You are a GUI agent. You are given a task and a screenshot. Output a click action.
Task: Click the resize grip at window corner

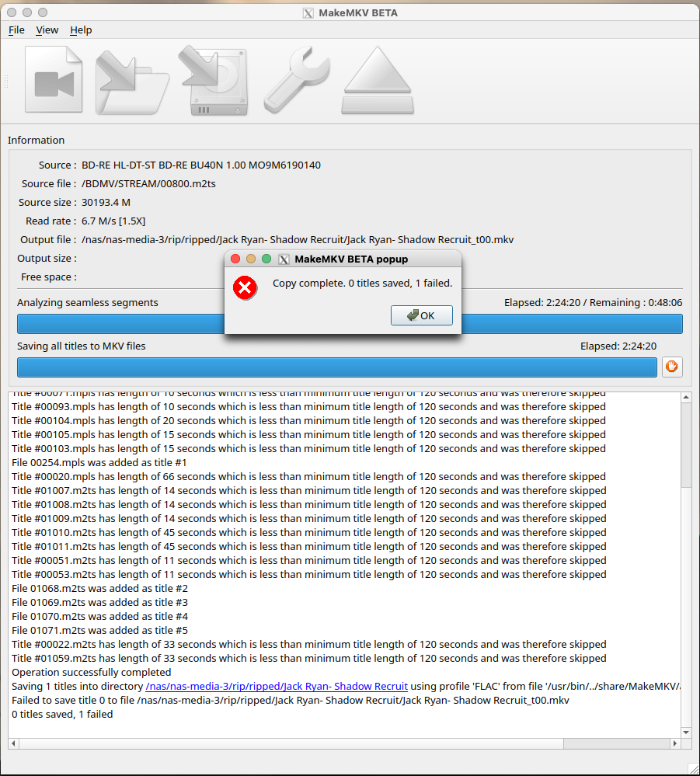tap(694, 768)
